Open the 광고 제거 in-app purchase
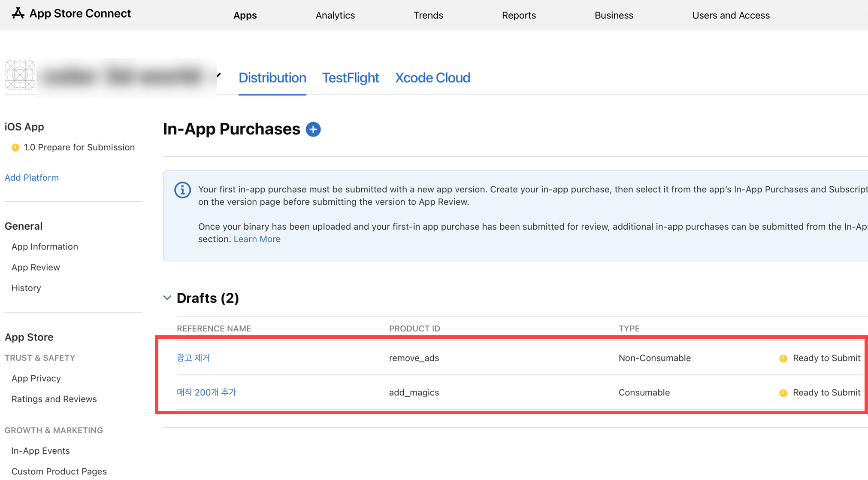868x480 pixels. pyautogui.click(x=193, y=358)
